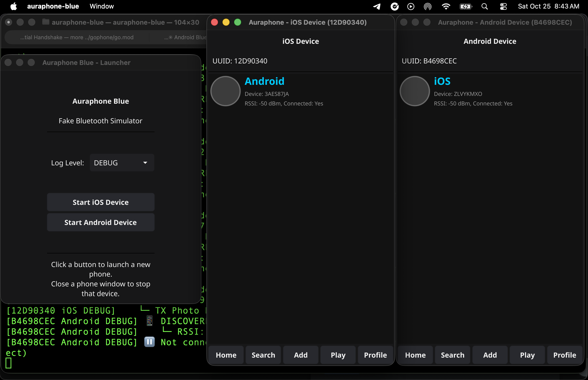Open the Apple menu
Image resolution: width=588 pixels, height=380 pixels.
click(14, 6)
